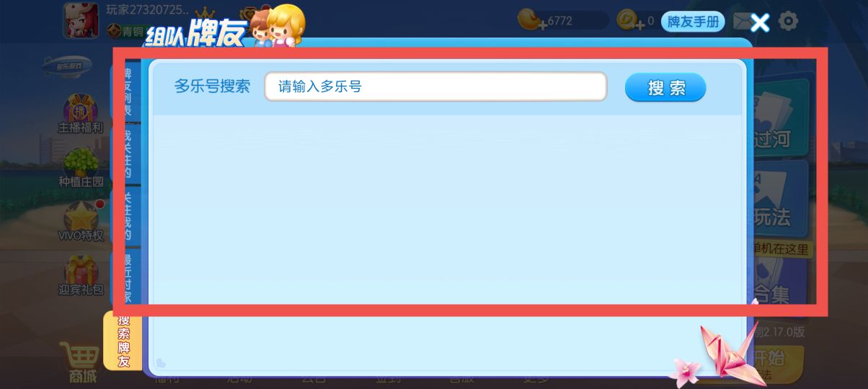Select the 搜索牌友 tab
The height and width of the screenshot is (389, 868).
pos(123,341)
